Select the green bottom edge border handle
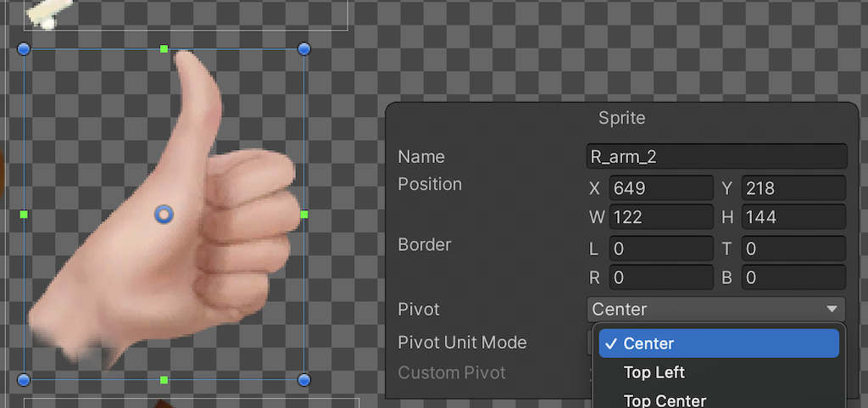868x408 pixels. [164, 379]
